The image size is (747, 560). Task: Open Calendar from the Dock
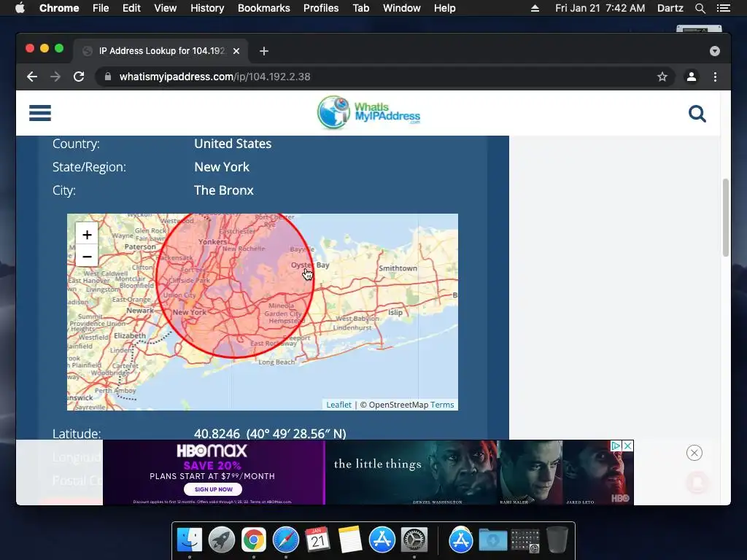(x=318, y=540)
